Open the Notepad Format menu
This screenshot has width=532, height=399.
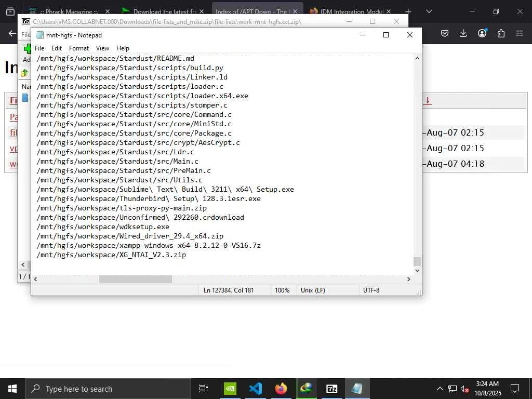tap(79, 48)
